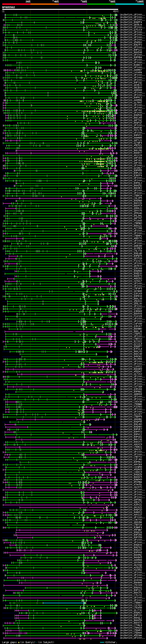The width and height of the screenshot is (146, 644).
Task: Click the query label BP095562
Action: click(x=8, y=7)
